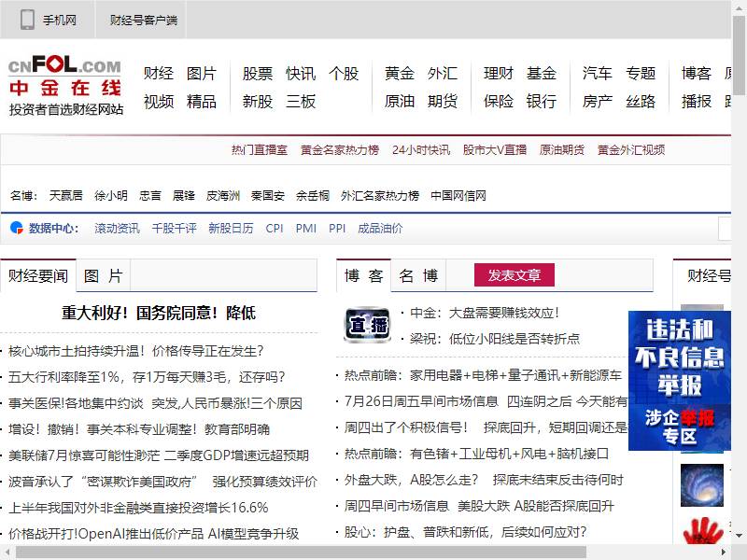Open the red hand thumbnail

(x=703, y=531)
